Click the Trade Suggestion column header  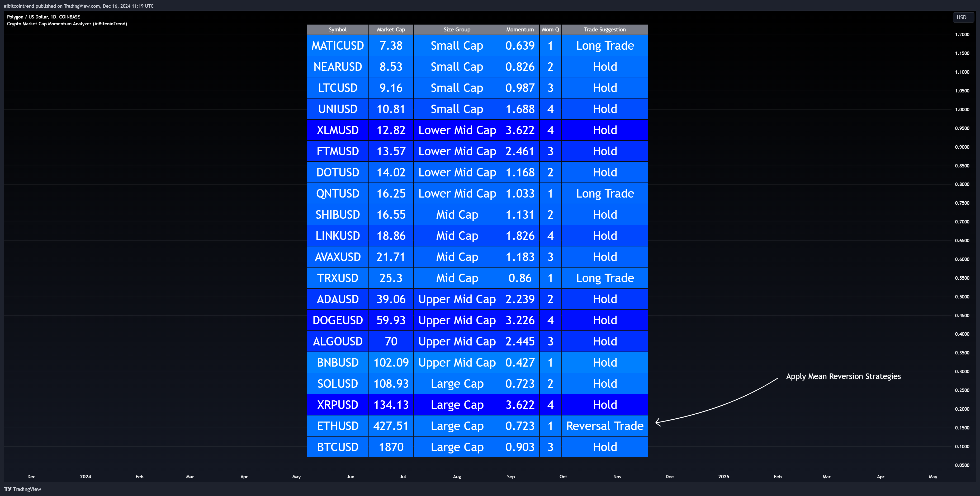coord(605,30)
